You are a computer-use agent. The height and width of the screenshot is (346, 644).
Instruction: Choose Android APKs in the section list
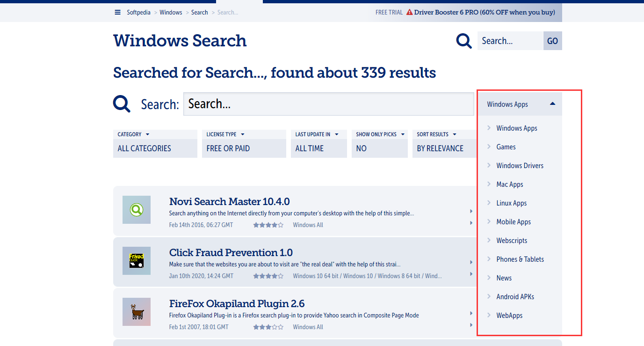(x=515, y=297)
